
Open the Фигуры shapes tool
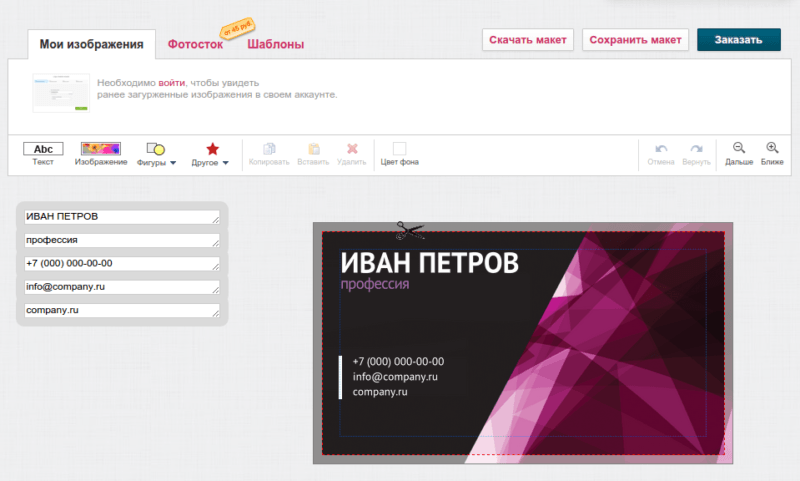point(156,148)
